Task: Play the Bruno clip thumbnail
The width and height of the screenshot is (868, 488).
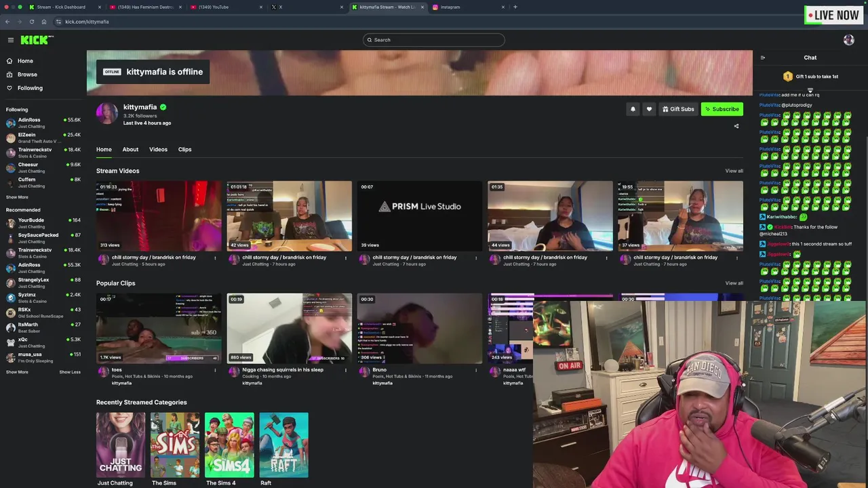Action: (x=420, y=328)
